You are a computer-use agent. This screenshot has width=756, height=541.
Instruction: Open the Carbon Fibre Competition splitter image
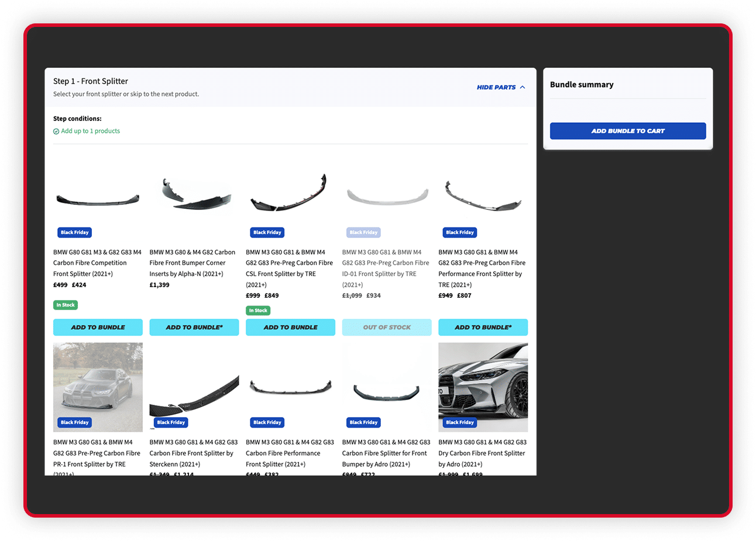coord(98,199)
